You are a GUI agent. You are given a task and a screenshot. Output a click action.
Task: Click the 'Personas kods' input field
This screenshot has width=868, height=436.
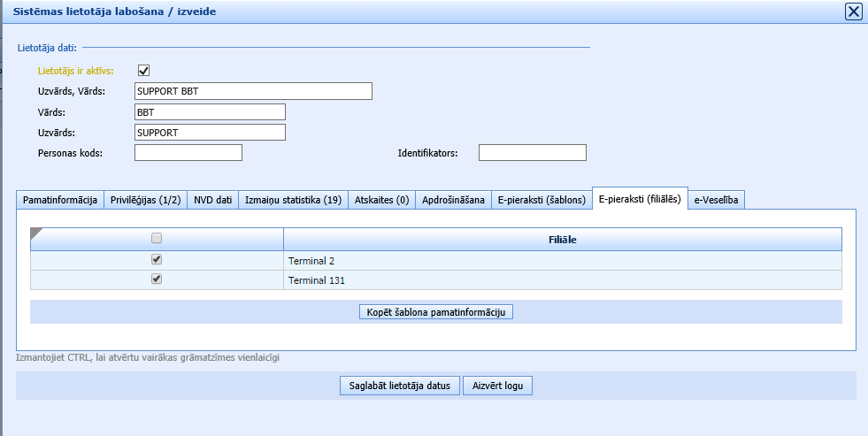188,153
